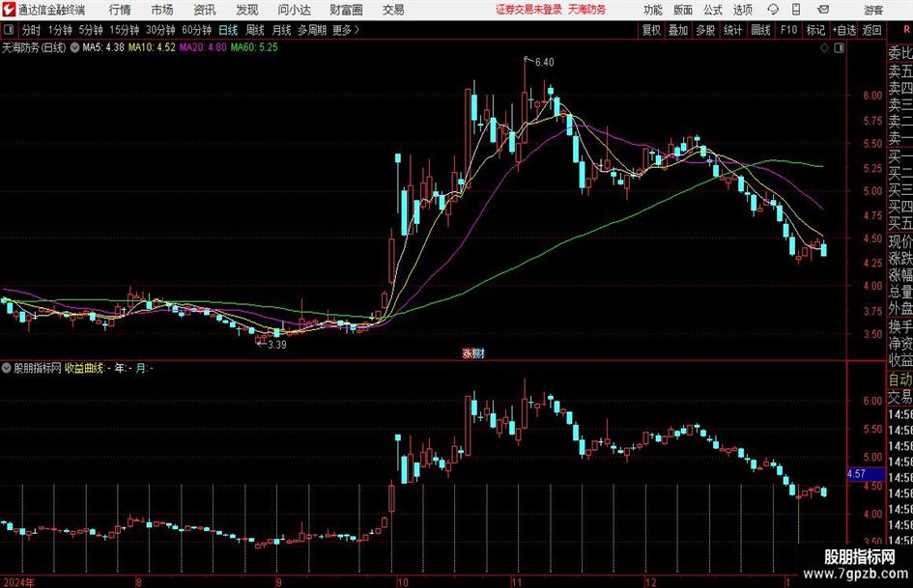Screen dimensions: 913x588
Task: Click the red 天海防务 title link
Action: 586,10
